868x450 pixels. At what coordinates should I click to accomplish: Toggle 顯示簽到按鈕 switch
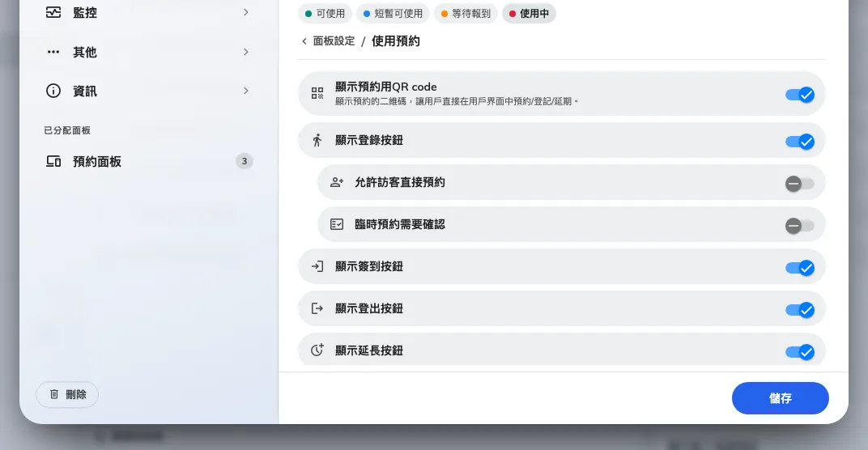point(799,268)
